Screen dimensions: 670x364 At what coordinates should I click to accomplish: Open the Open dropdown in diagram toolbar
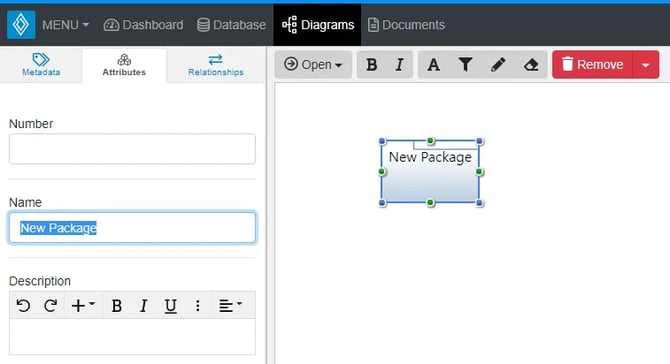point(313,65)
